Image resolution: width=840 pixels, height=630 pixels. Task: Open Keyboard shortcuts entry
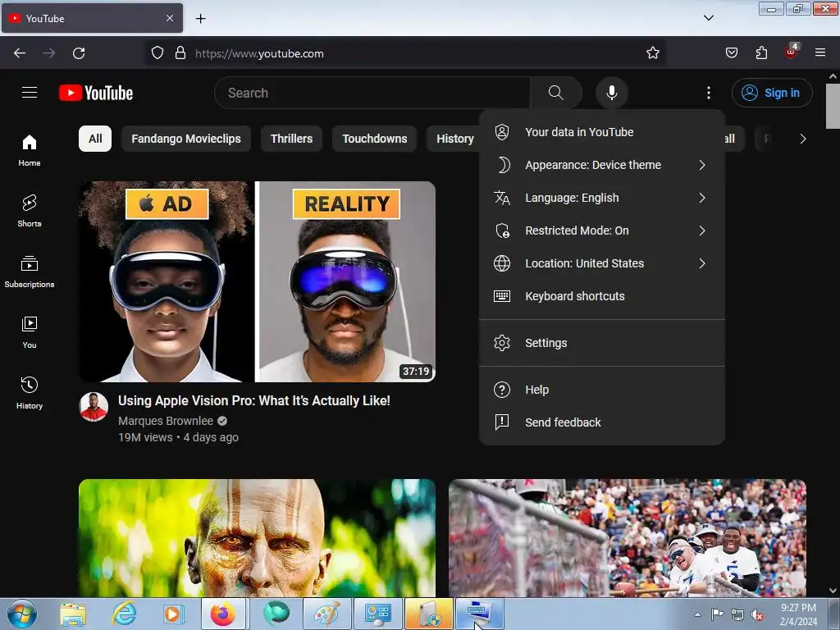pos(602,296)
